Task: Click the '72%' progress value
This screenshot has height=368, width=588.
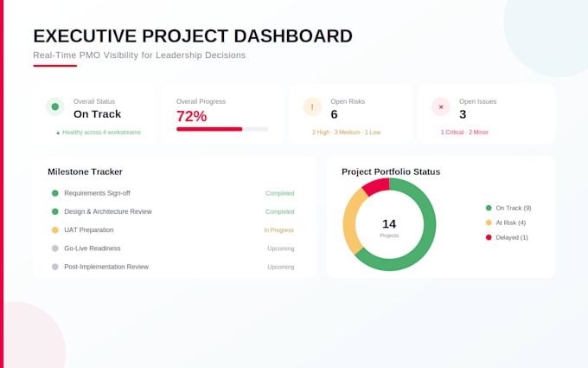Action: (x=192, y=116)
